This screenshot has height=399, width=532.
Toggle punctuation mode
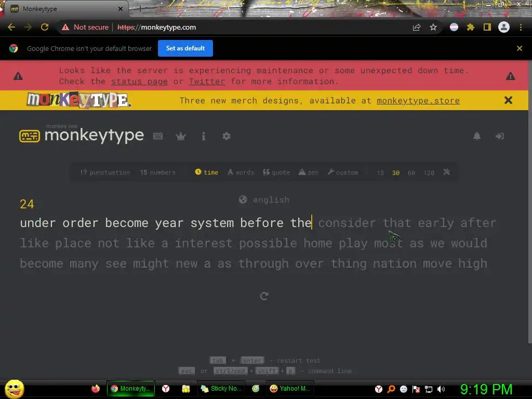click(x=105, y=172)
